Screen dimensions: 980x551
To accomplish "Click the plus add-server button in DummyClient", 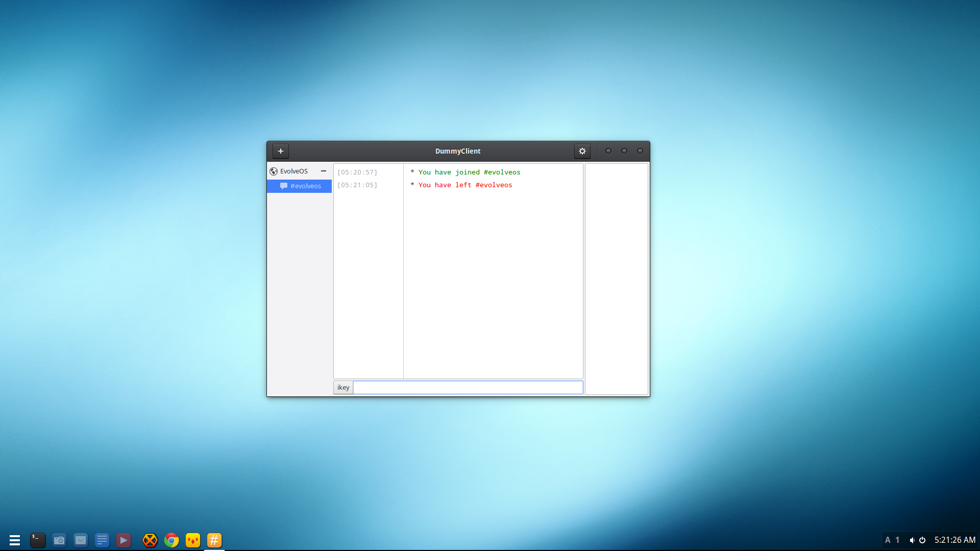I will tap(281, 151).
